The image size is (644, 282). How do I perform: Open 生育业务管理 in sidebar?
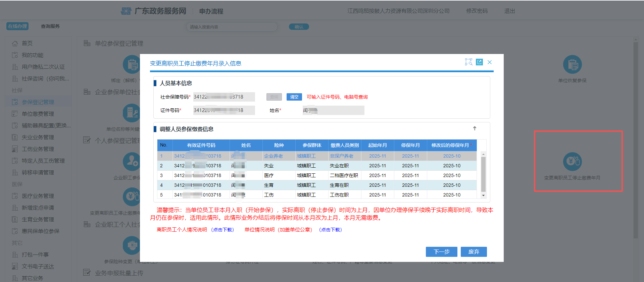[38, 219]
